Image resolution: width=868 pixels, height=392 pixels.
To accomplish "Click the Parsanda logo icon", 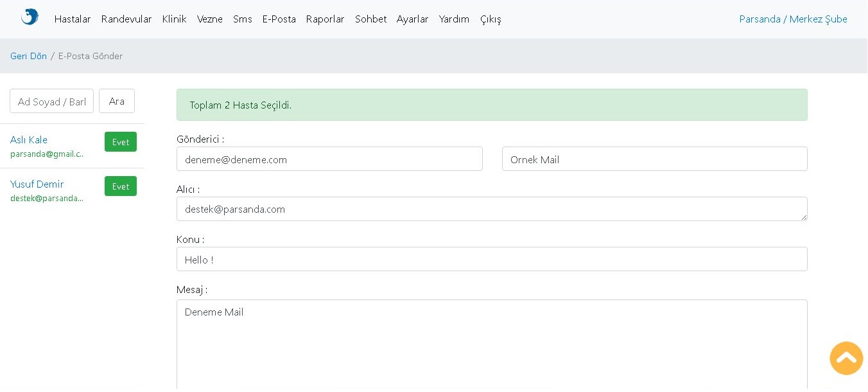I will pos(30,17).
